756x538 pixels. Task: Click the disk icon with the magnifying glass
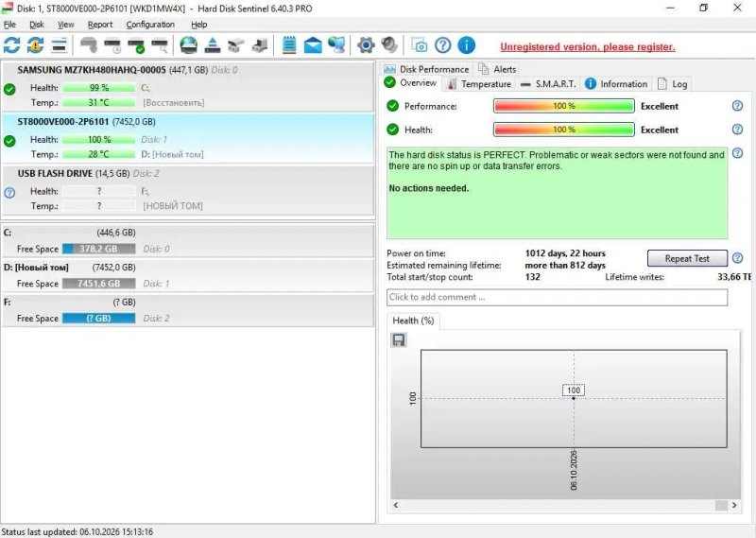point(160,45)
